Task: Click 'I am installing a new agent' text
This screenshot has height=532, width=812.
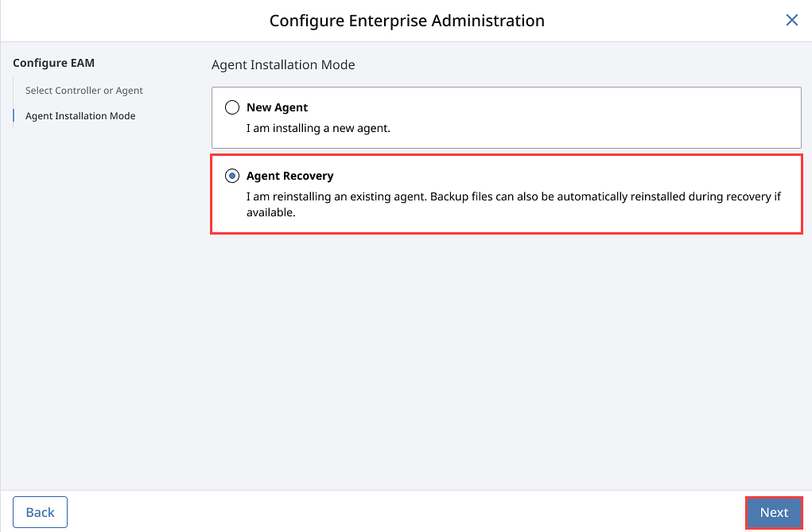Action: pyautogui.click(x=318, y=127)
